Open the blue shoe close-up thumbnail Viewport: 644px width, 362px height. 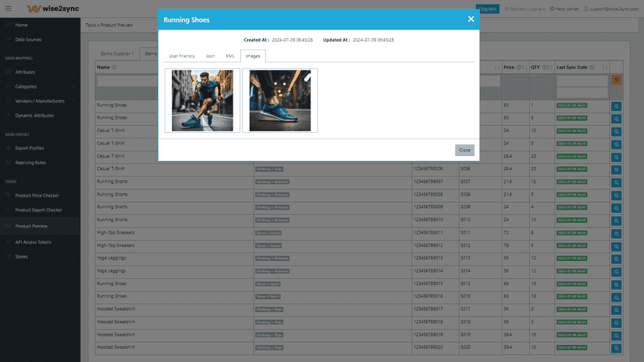280,100
